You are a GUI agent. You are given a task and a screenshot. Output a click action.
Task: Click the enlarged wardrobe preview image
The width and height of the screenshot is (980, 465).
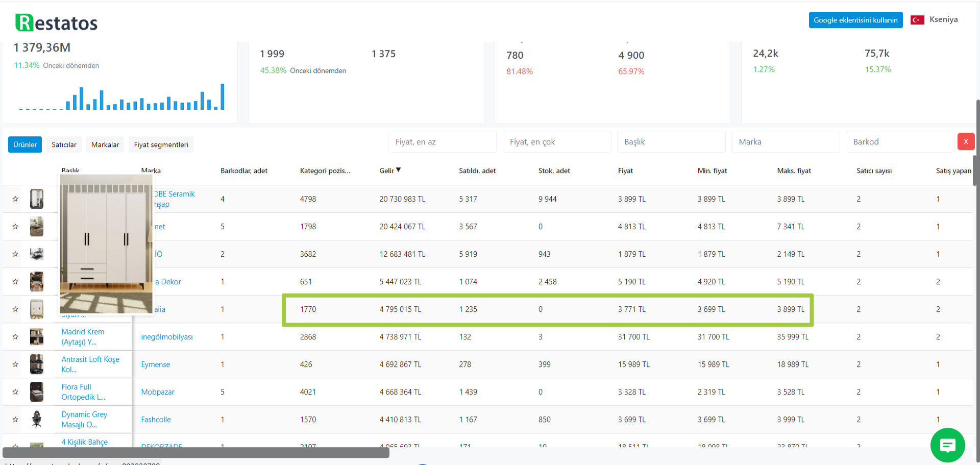(106, 244)
